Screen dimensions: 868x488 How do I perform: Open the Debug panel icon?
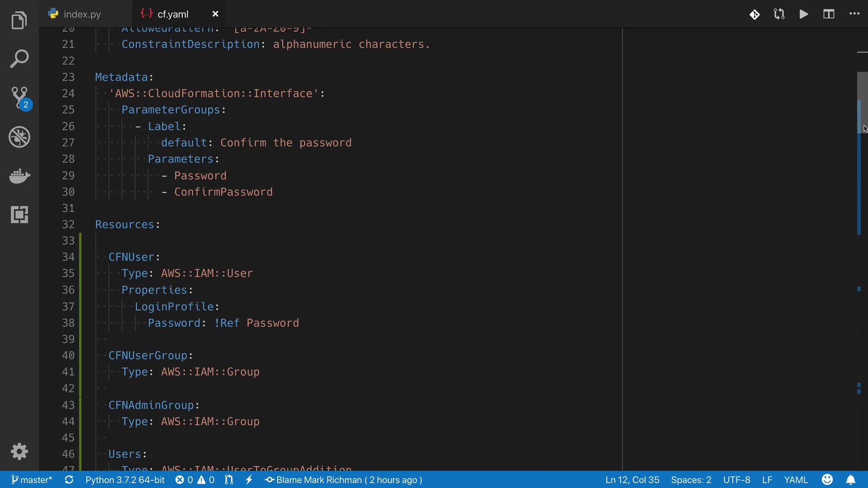(19, 137)
